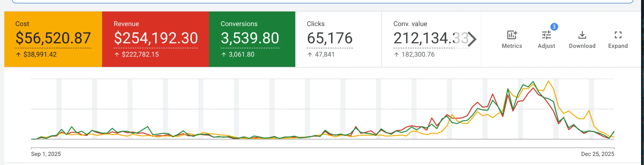Image resolution: width=644 pixels, height=165 pixels.
Task: Select the Conv. value scorecard
Action: click(431, 39)
